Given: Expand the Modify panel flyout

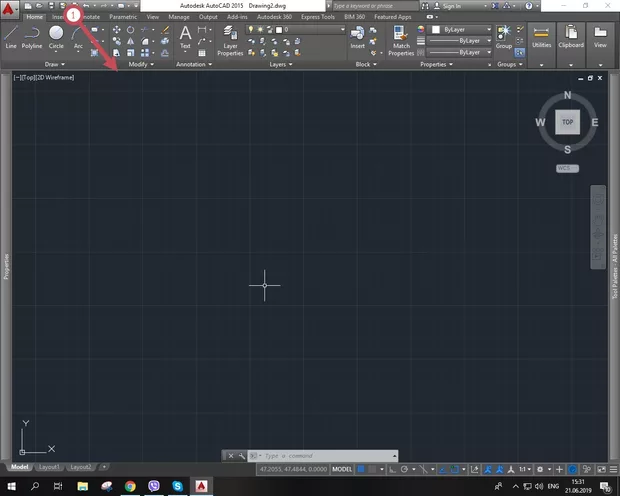Looking at the screenshot, I should click(141, 64).
